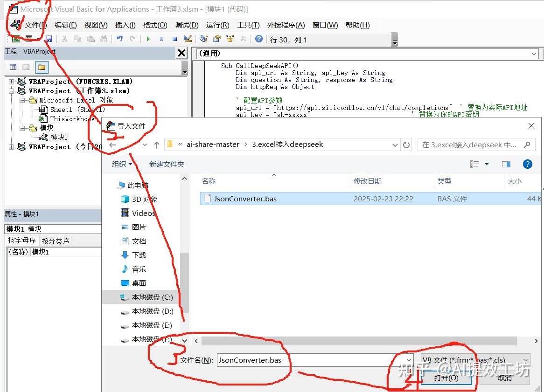
Task: Open the Properties Window icon
Action: pos(217,39)
